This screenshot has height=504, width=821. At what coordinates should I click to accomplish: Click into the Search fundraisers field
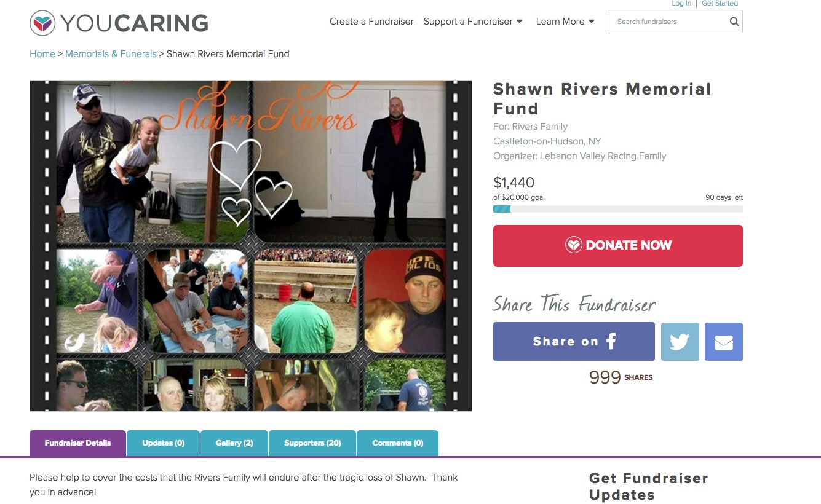coord(667,22)
